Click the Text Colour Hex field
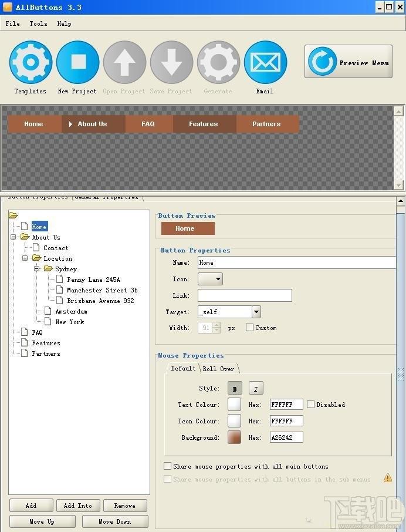Viewport: 406px width, 532px height. tap(286, 405)
